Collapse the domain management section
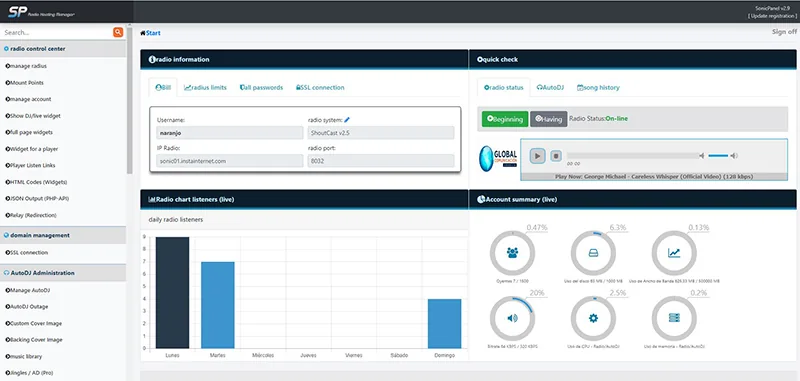The image size is (800, 381). coord(63,236)
